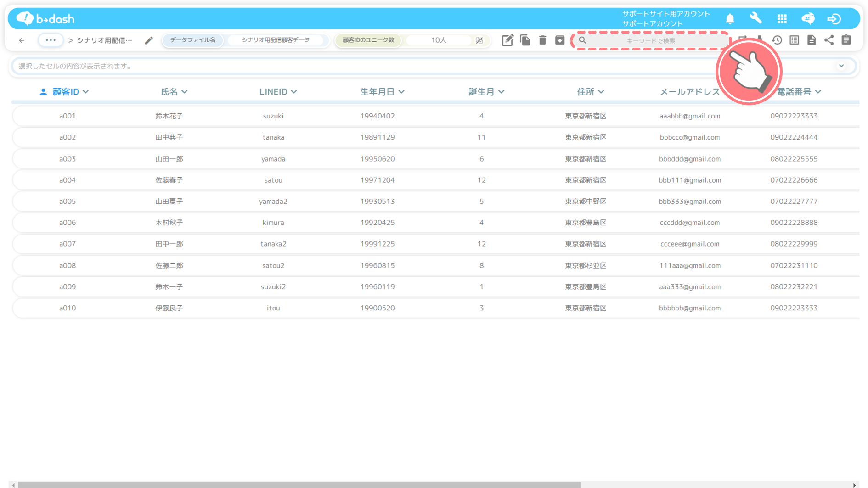The width and height of the screenshot is (868, 488).
Task: Go back with the left arrow
Action: coord(22,40)
